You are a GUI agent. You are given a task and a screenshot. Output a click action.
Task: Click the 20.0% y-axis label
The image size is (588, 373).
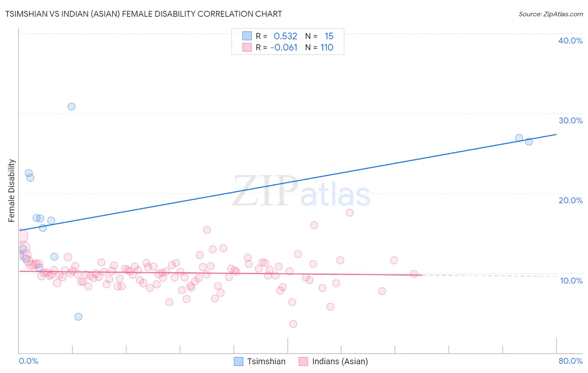tap(570, 200)
